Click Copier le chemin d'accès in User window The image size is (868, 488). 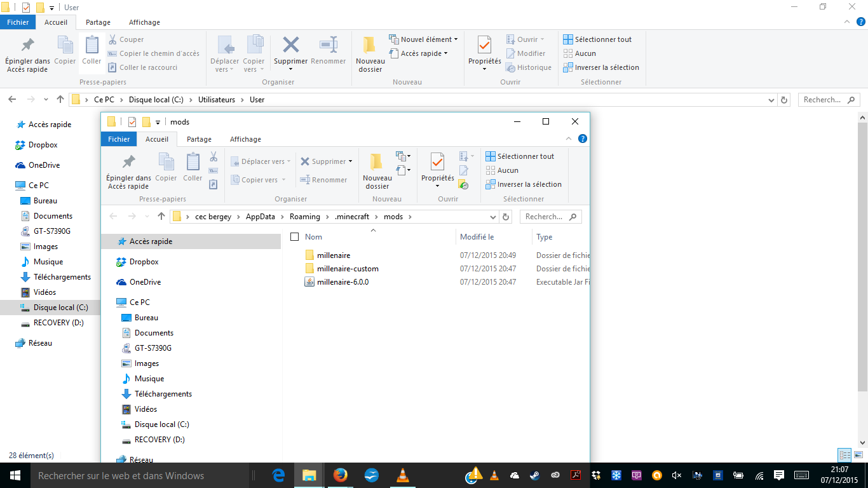153,53
